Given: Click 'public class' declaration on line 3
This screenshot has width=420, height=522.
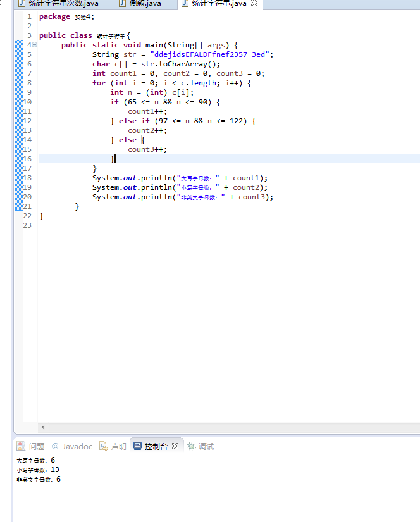Looking at the screenshot, I should click(66, 35).
